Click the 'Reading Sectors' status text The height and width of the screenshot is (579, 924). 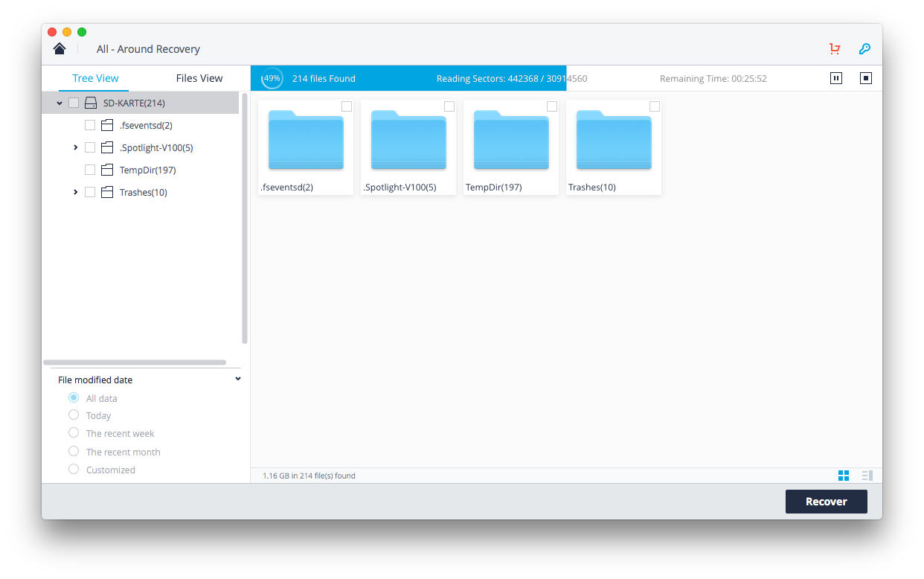point(512,78)
